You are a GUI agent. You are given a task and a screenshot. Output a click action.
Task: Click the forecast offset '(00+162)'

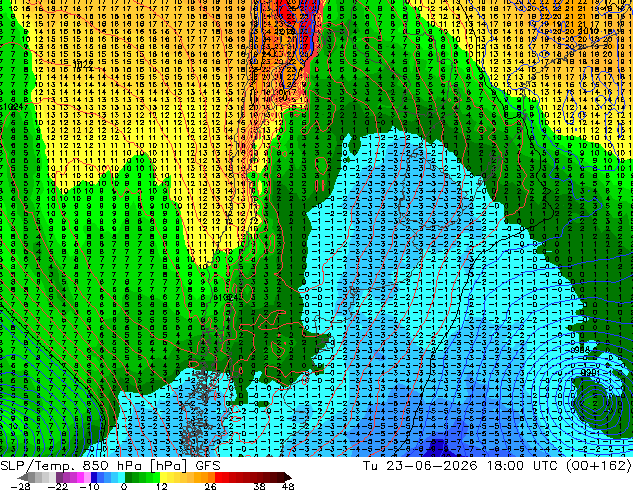(x=597, y=466)
